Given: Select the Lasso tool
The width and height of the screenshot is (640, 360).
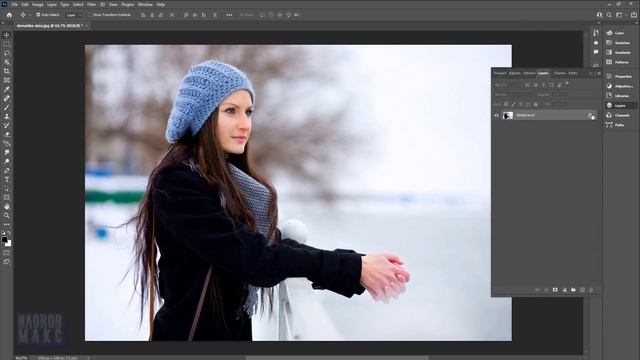Looking at the screenshot, I should 7,53.
